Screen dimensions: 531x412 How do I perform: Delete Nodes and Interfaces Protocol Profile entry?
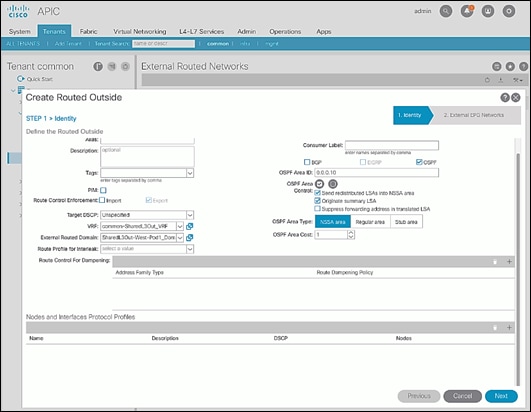[495, 327]
